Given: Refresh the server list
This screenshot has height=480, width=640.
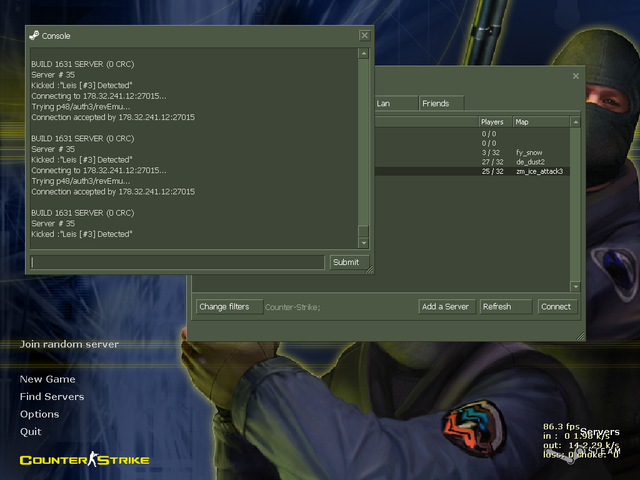Looking at the screenshot, I should click(506, 307).
